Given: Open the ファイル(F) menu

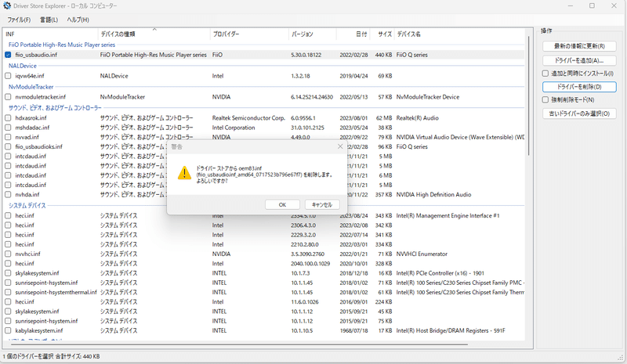Looking at the screenshot, I should (x=19, y=20).
